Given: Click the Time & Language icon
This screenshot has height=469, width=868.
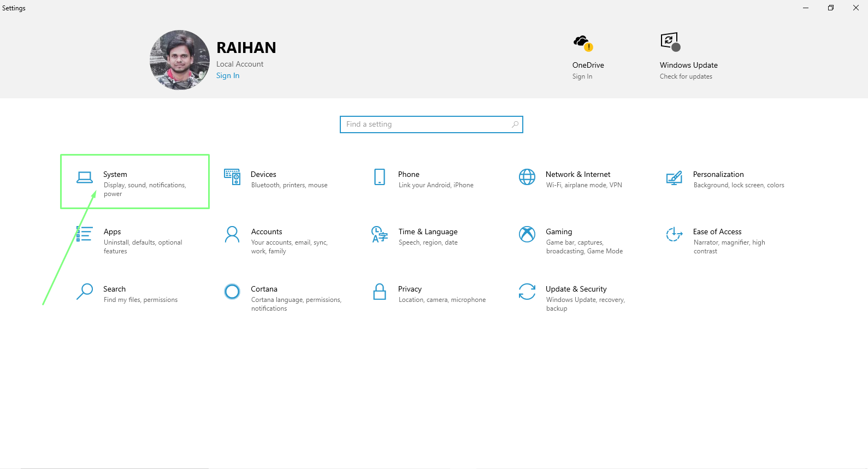Looking at the screenshot, I should tap(379, 234).
